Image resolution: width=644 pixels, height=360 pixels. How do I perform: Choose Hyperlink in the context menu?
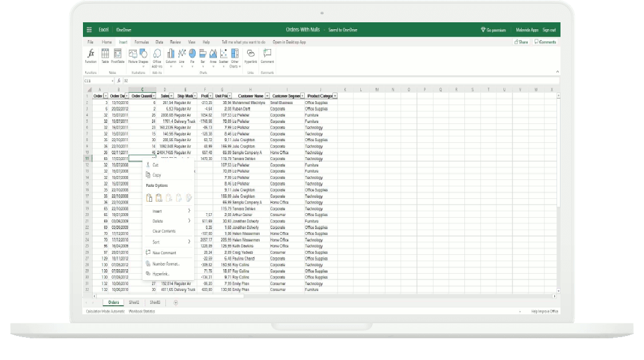click(168, 274)
